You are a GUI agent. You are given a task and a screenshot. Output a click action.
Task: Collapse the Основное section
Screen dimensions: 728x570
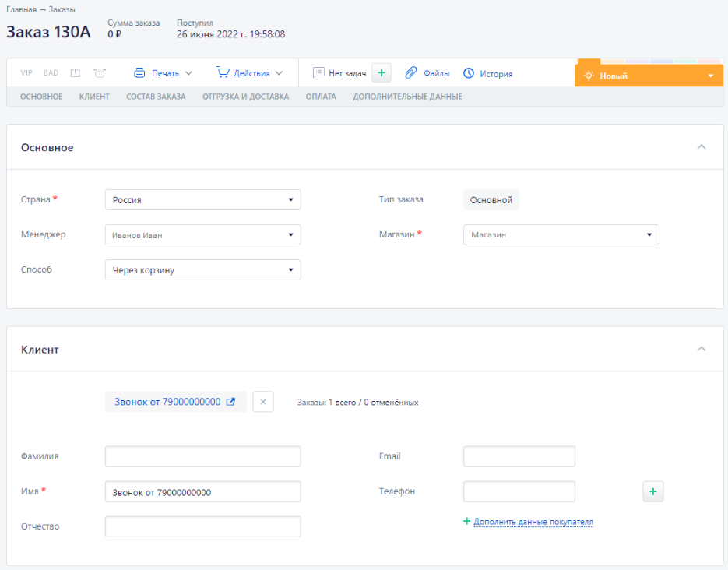pyautogui.click(x=702, y=146)
